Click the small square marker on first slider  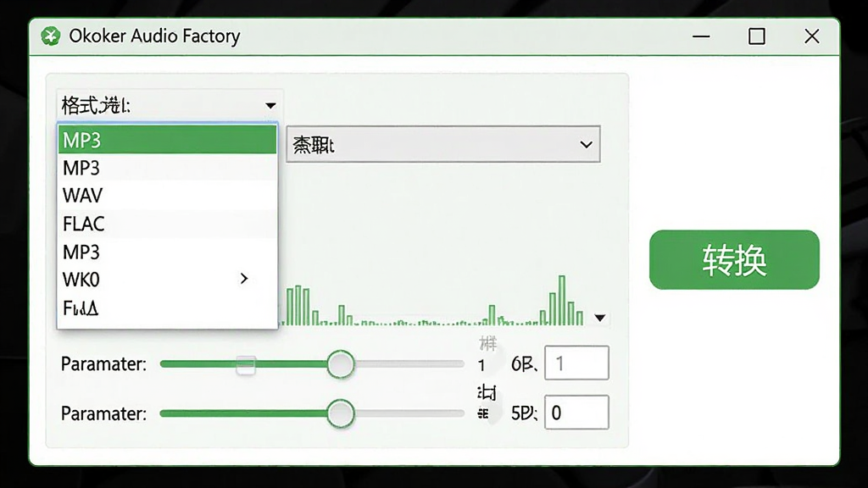click(x=245, y=364)
